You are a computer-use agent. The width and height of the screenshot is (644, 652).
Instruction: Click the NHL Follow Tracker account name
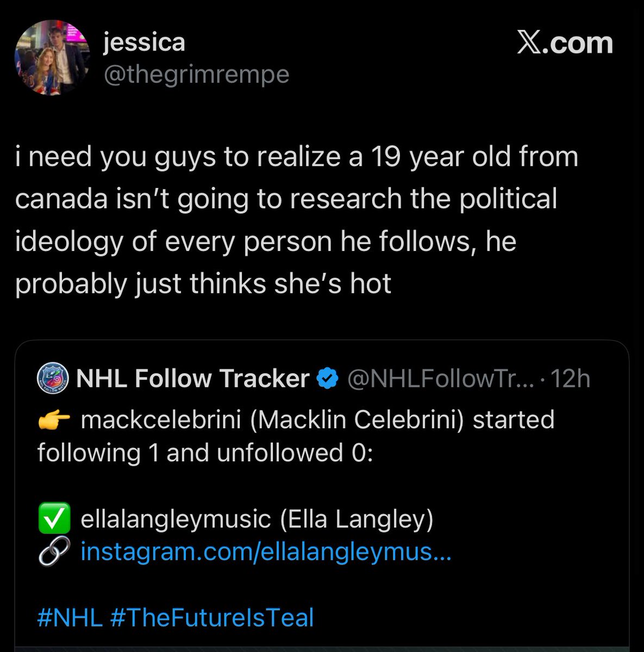[x=193, y=378]
